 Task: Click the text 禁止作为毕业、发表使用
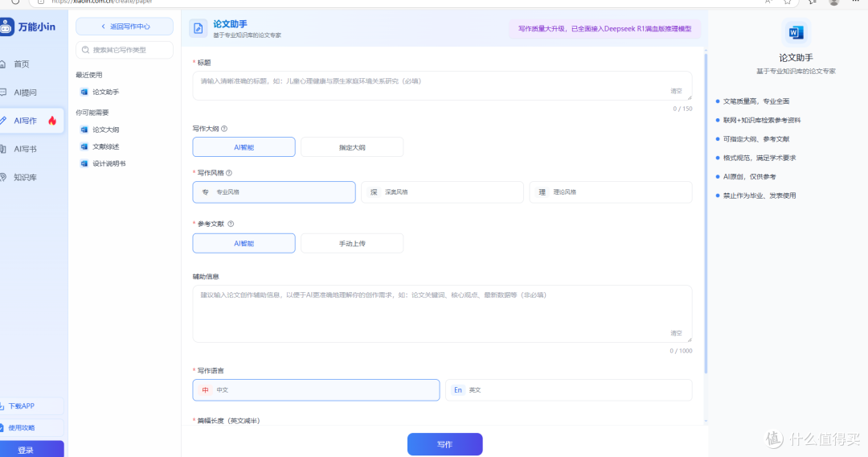click(759, 196)
